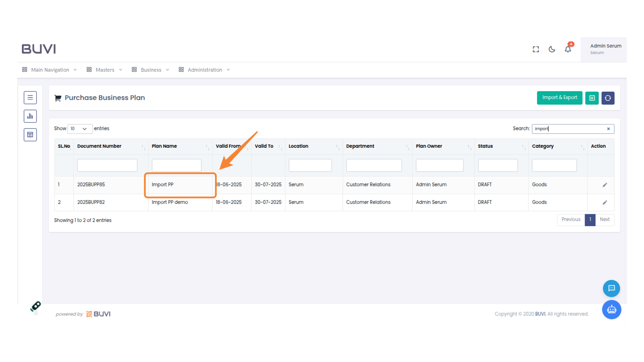Click the Import & Export button
644x362 pixels.
(x=559, y=98)
